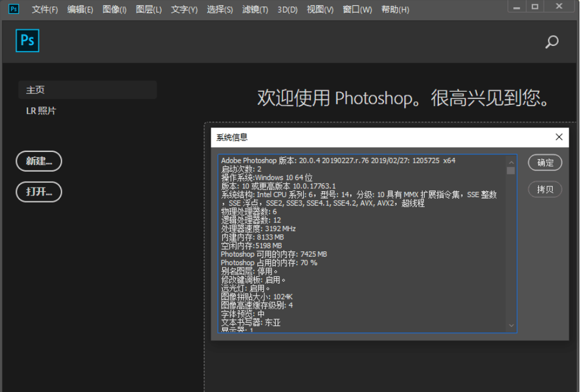This screenshot has width=580, height=392.
Task: Click the system info scrollbar thumb
Action: point(511,170)
